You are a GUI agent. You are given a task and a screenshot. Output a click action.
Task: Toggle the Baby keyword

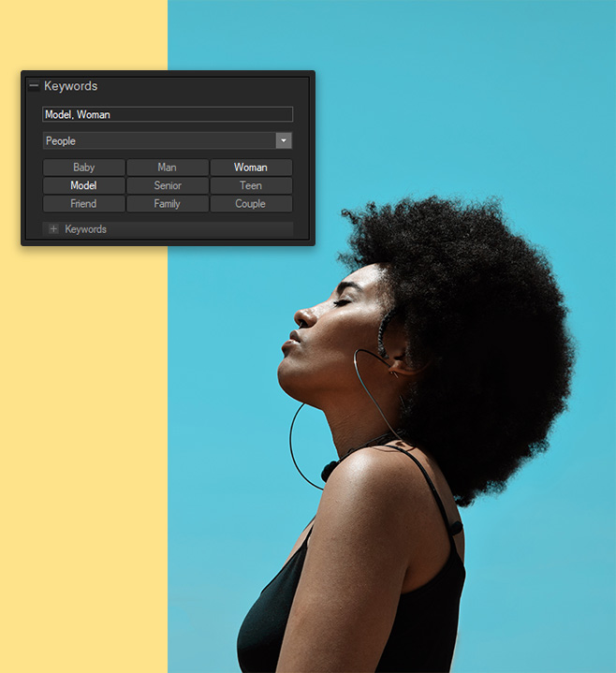83,168
